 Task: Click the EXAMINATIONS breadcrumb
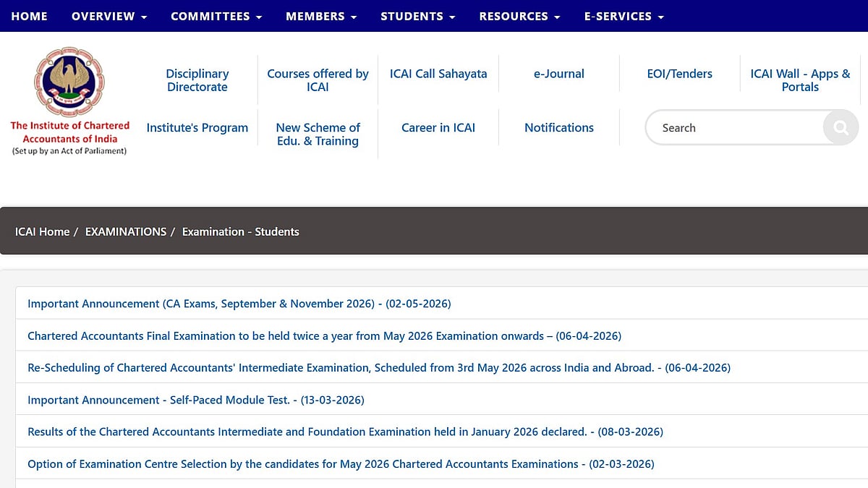tap(126, 232)
